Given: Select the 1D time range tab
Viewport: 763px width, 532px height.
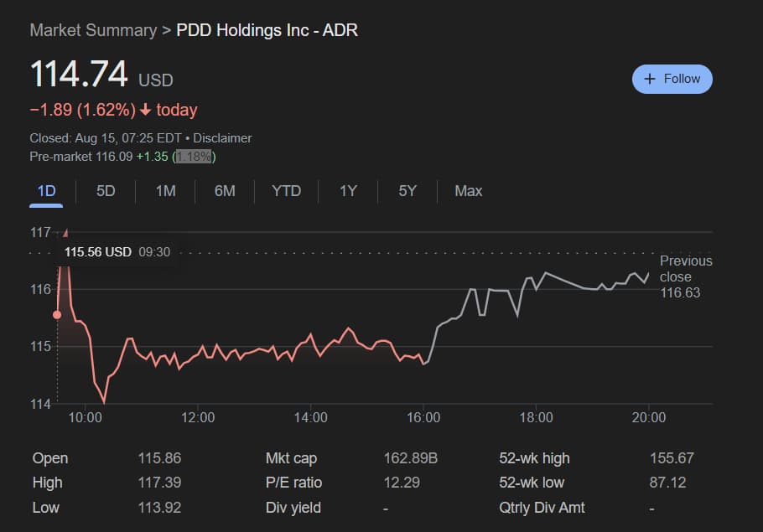Looking at the screenshot, I should (46, 191).
